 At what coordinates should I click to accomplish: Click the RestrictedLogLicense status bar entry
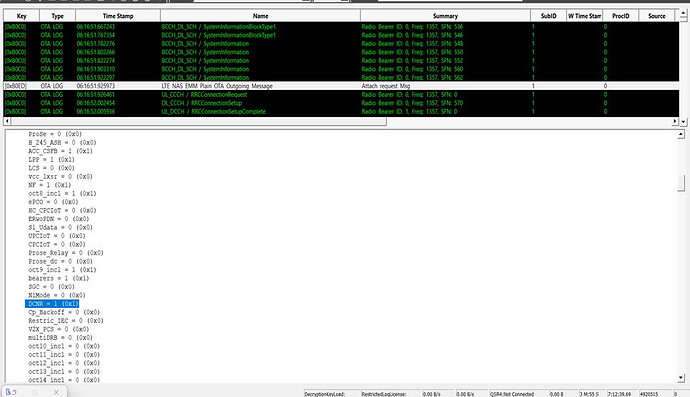[x=390, y=394]
